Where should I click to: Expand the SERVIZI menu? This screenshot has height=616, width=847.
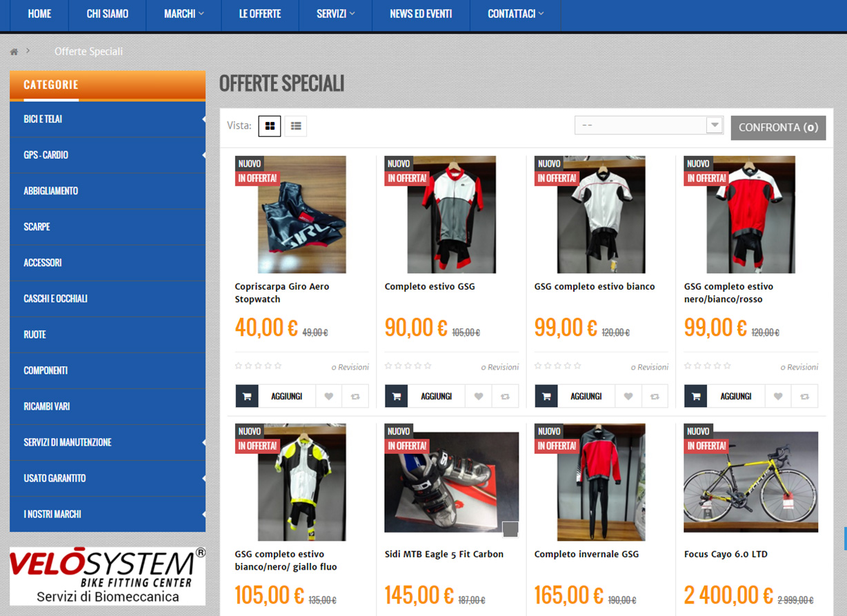[x=335, y=14]
